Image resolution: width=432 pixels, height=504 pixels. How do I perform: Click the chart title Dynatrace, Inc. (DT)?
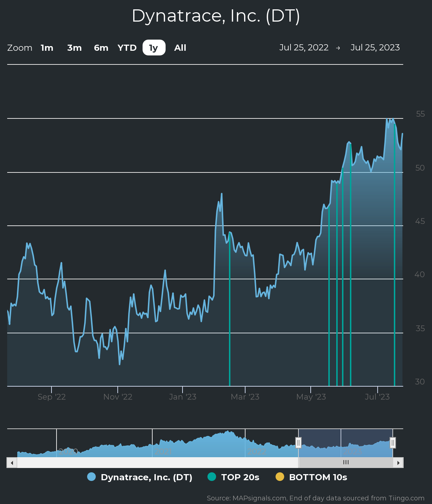216,16
